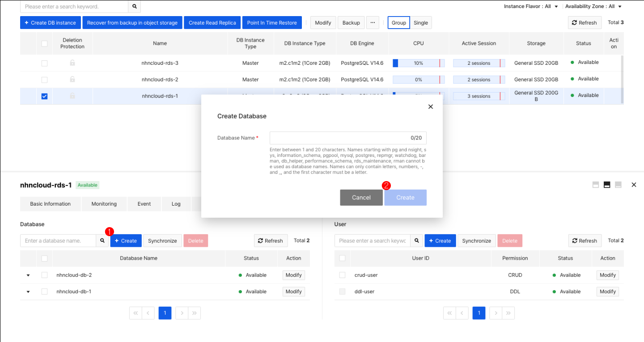
Task: Click nhncloud-rds-1 active sessions bar
Action: pos(479,96)
